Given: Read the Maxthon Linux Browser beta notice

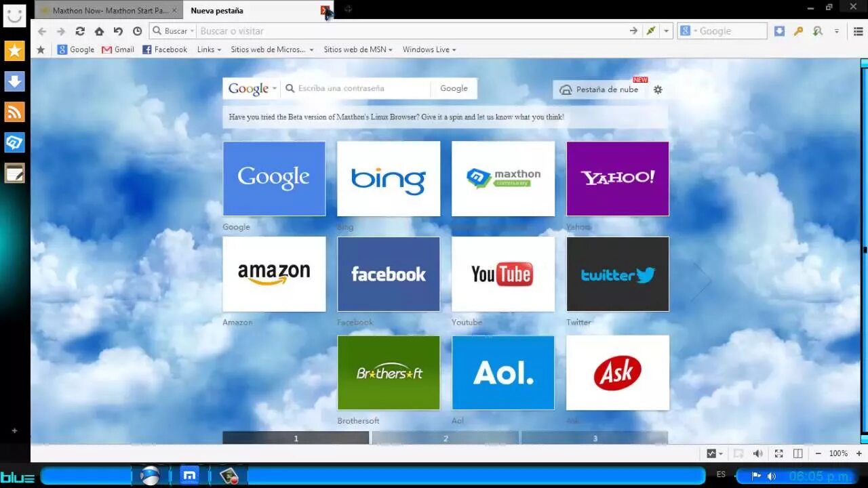Looking at the screenshot, I should click(397, 117).
